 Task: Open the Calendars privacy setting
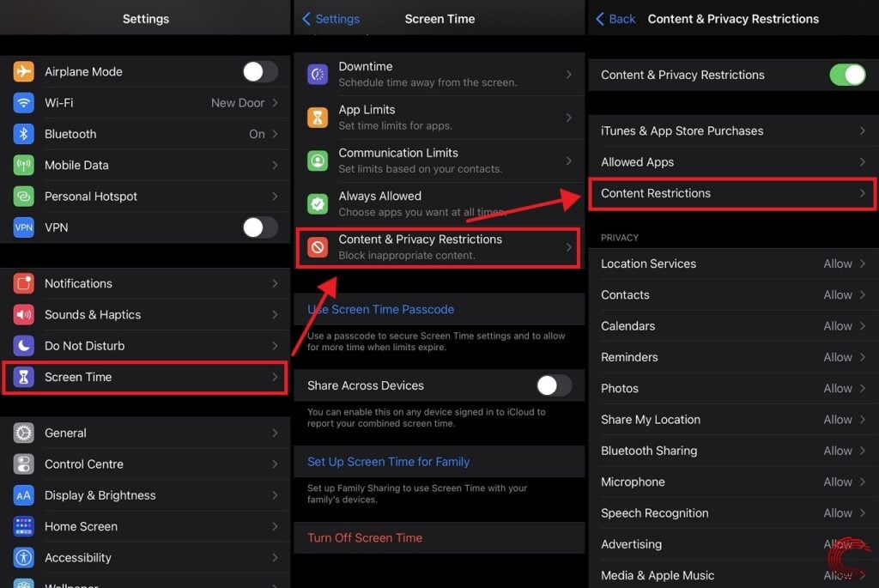(x=733, y=326)
